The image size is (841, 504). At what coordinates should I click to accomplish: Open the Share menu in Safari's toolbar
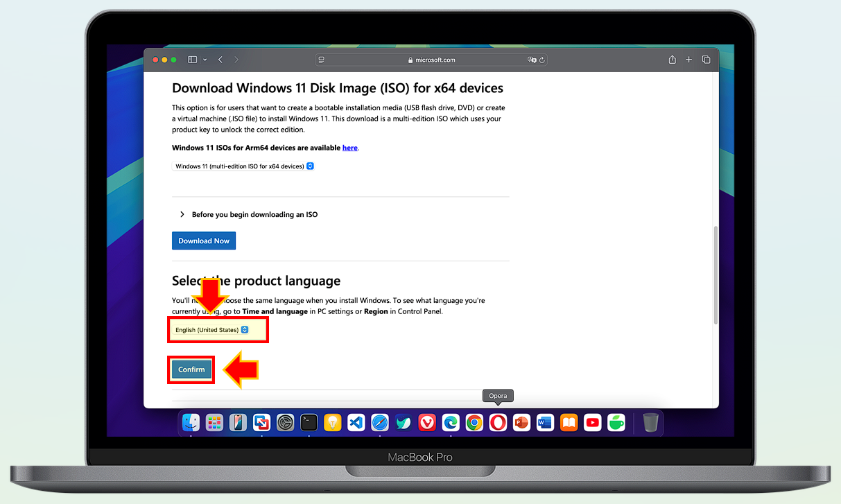pyautogui.click(x=671, y=60)
